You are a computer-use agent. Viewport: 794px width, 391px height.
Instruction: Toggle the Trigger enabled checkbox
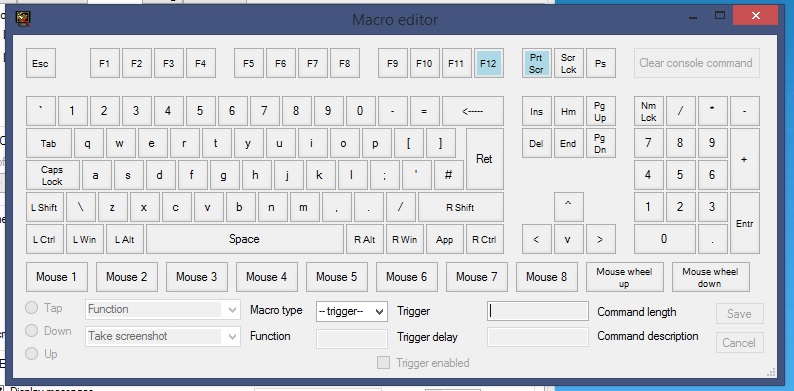[384, 363]
